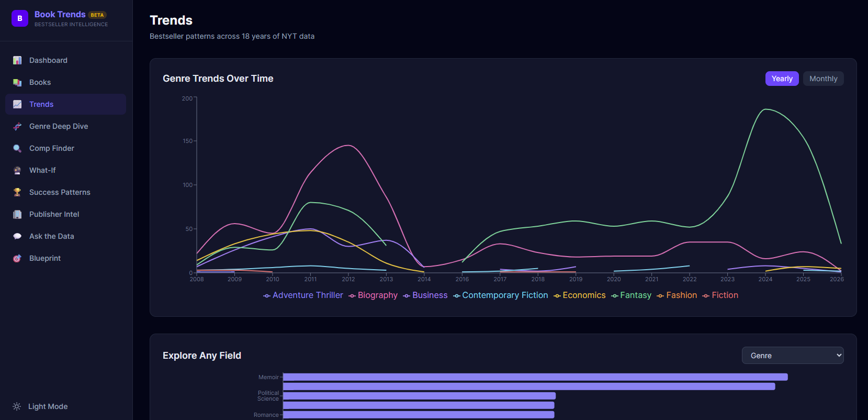
Task: Click the purple B logo icon
Action: 20,18
